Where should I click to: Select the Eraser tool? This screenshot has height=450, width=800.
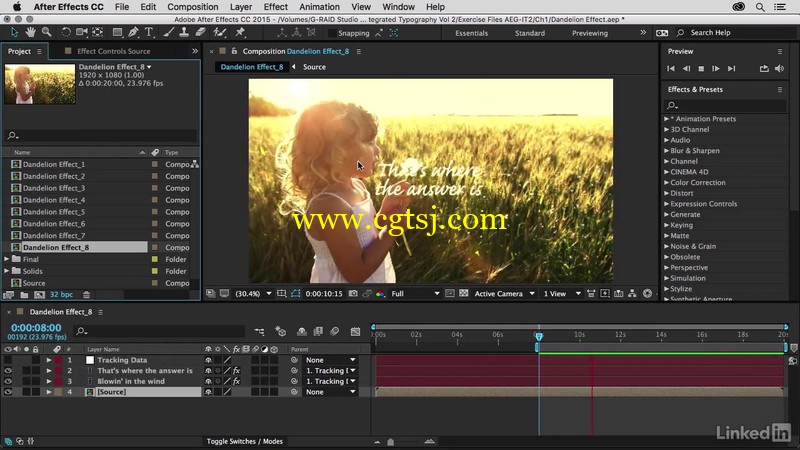tap(200, 33)
